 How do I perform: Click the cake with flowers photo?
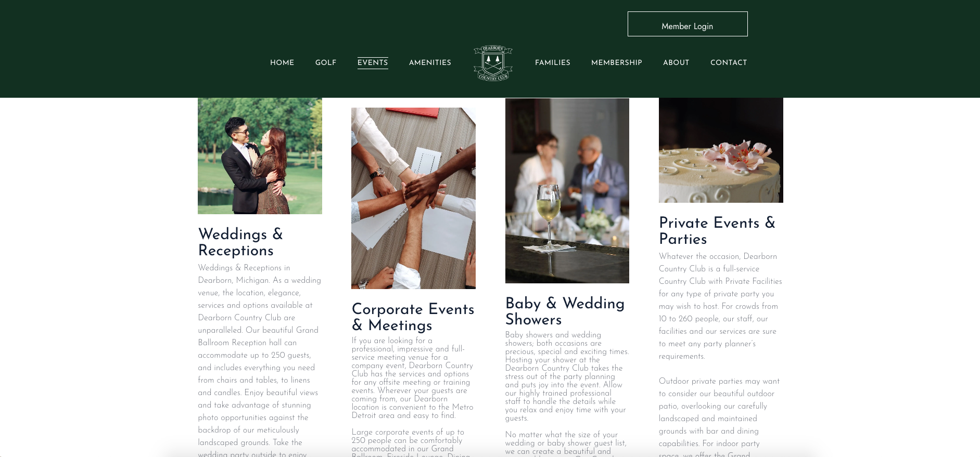click(721, 150)
